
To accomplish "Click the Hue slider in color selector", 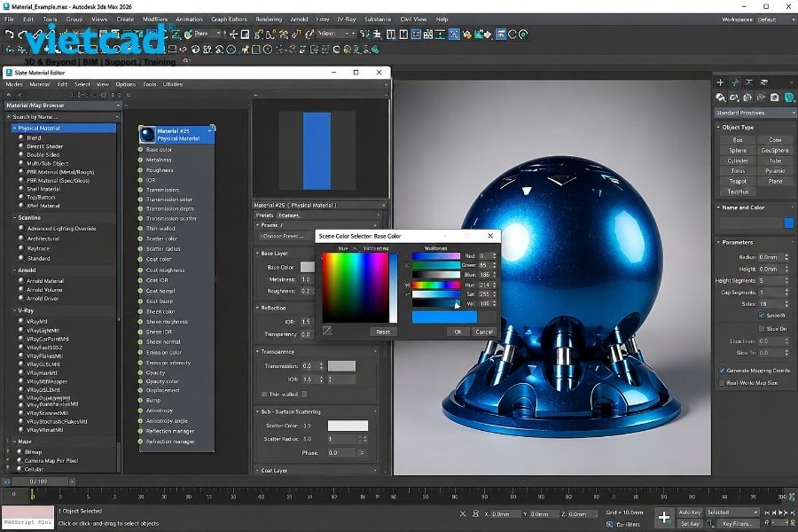I will pos(436,286).
